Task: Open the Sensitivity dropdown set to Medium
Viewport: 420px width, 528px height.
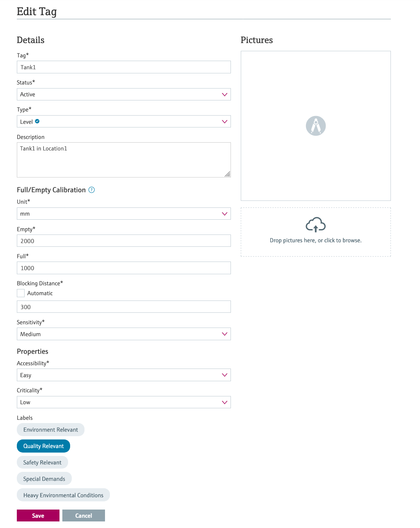Action: 124,334
